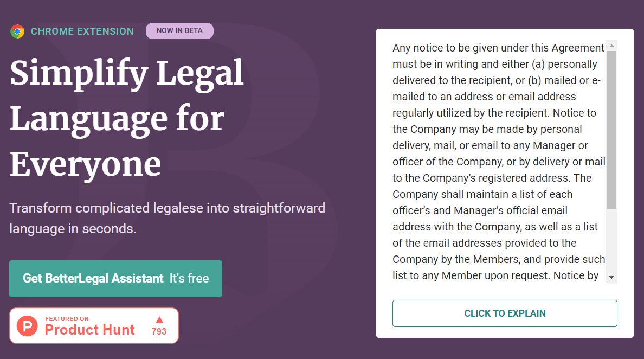
Task: Click the scrollbar up arrow in legal text box
Action: point(612,46)
